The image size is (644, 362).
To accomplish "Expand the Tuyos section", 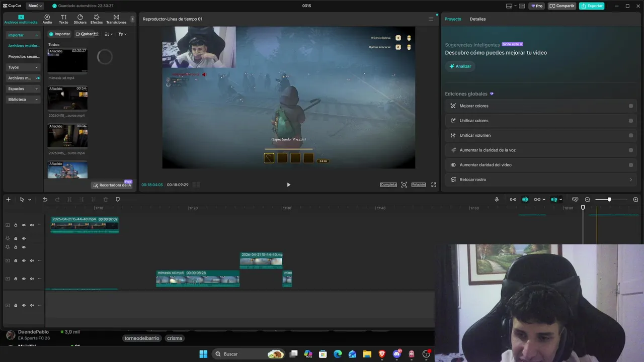I will [x=23, y=67].
